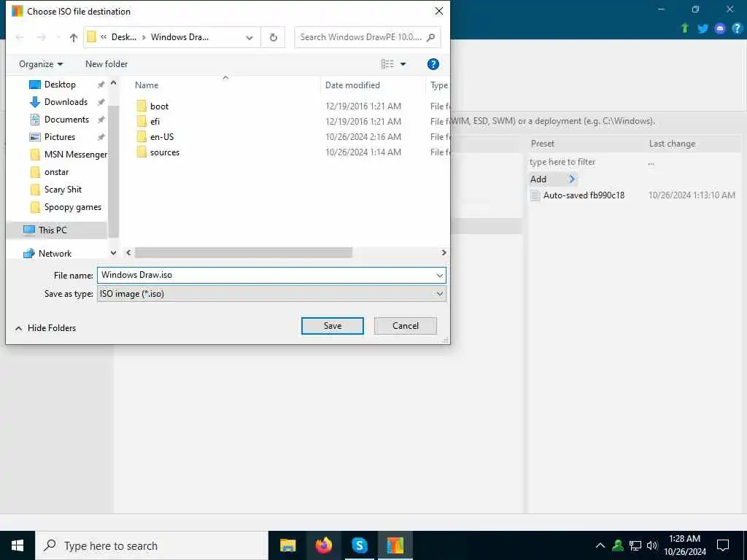Open File Explorer from taskbar

click(x=287, y=545)
